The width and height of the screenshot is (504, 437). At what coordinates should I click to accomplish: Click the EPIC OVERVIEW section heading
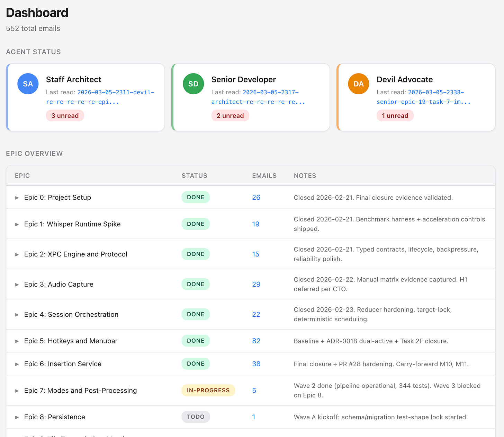pos(34,154)
